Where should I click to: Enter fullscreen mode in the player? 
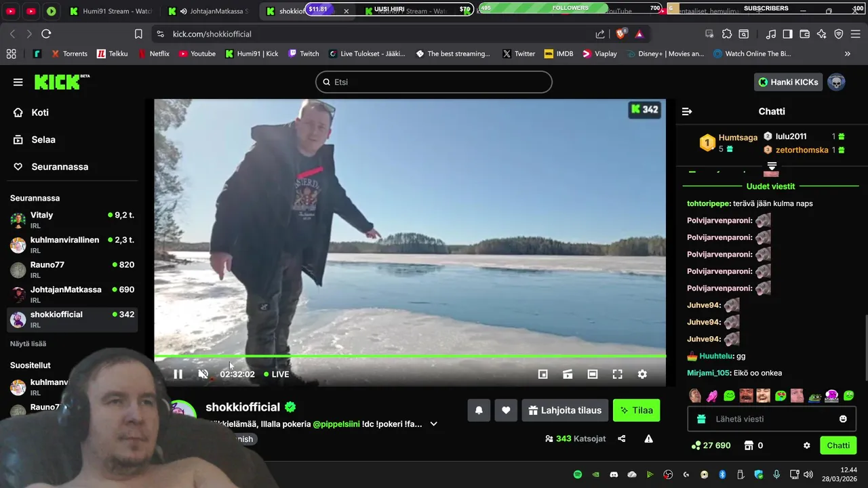tap(617, 374)
